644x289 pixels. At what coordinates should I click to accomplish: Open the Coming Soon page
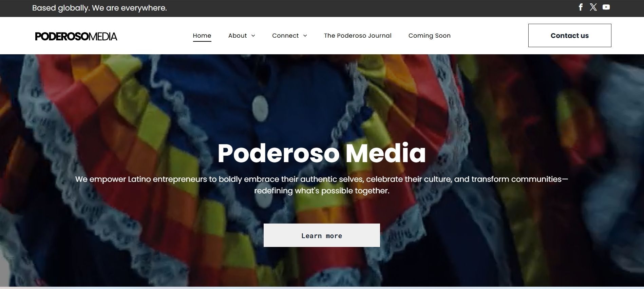coord(430,36)
